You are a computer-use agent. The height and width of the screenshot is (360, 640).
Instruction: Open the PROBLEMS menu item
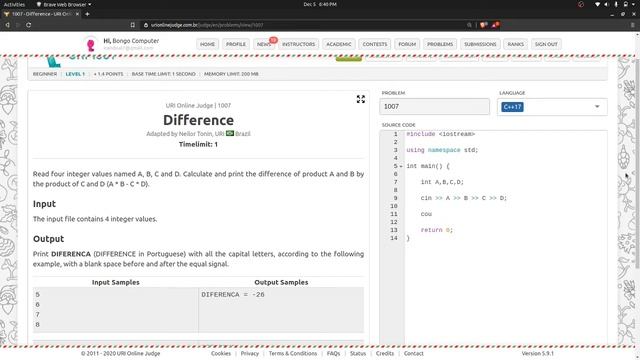(440, 44)
